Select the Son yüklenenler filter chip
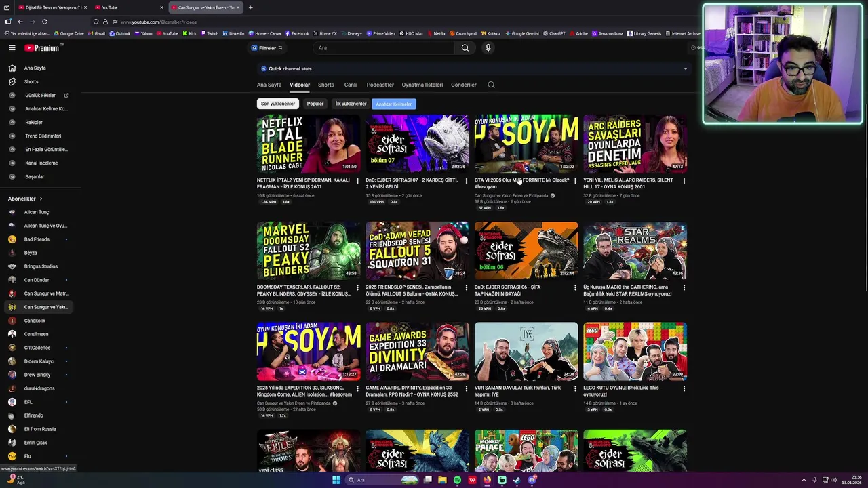This screenshot has height=488, width=868. click(x=278, y=104)
